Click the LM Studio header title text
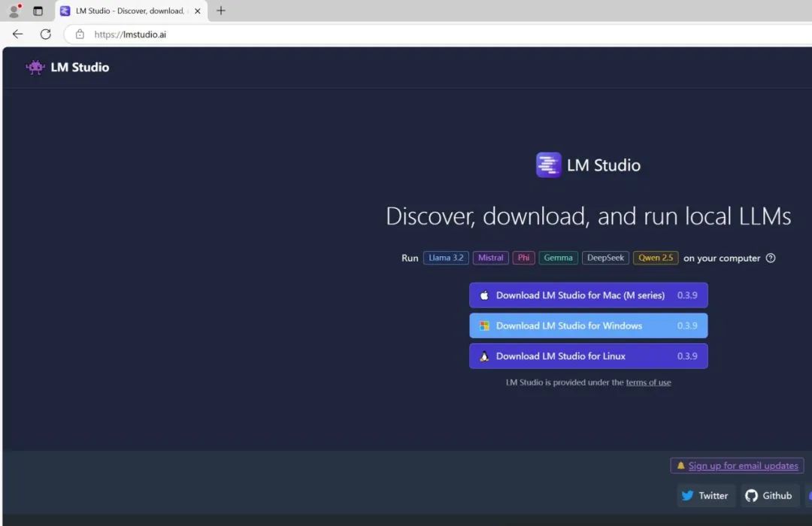812x526 pixels. [x=80, y=68]
